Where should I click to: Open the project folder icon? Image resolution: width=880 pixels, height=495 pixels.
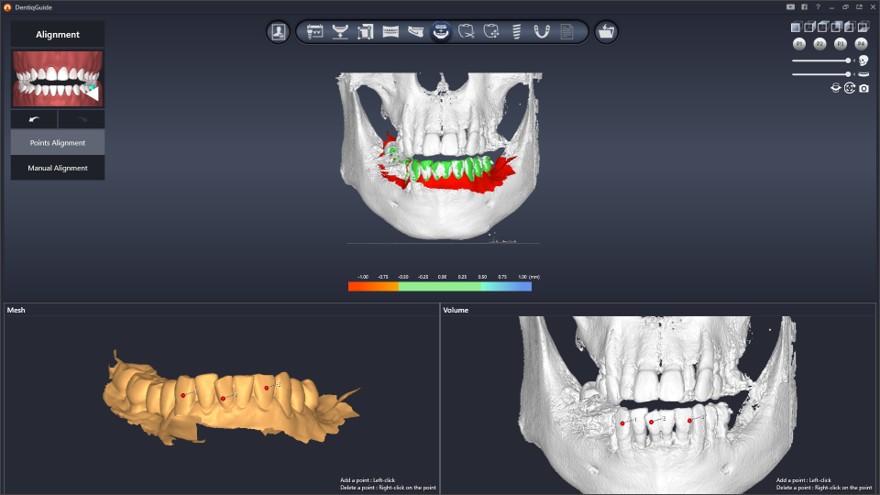click(x=606, y=32)
